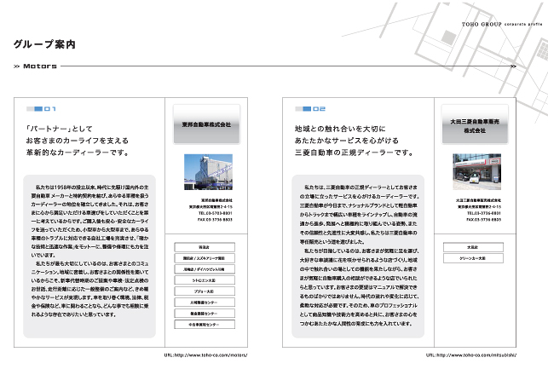Select the クリーンカー大田 box
The width and height of the screenshot is (548, 392).
tap(473, 258)
